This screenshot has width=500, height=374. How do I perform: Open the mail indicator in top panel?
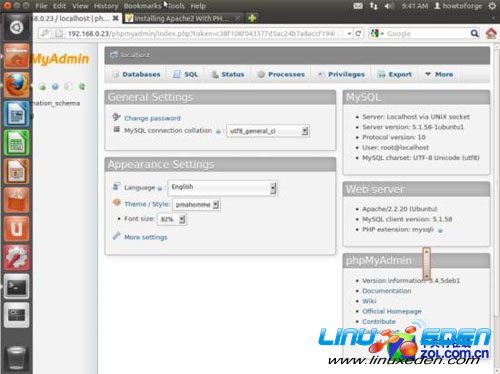coord(358,6)
